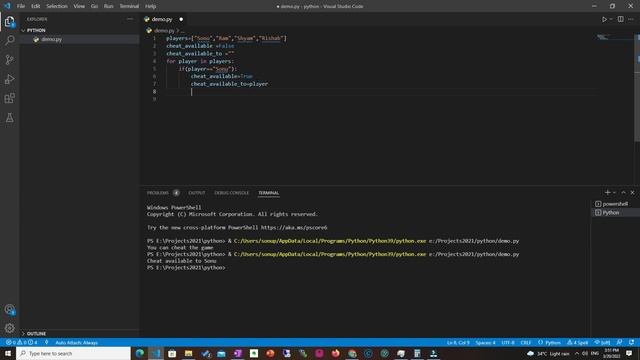Screen dimensions: 640x360
Task: Open Firefox from the taskbar
Action: point(336,353)
